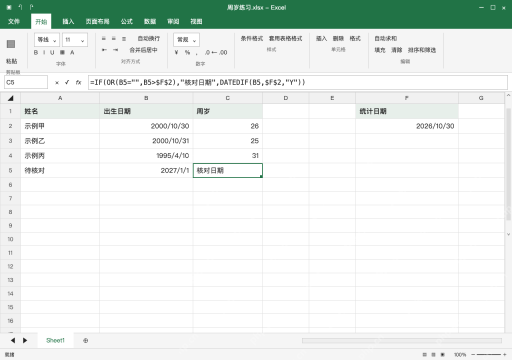The width and height of the screenshot is (512, 360).
Task: Toggle Underline formatting
Action: pyautogui.click(x=52, y=52)
